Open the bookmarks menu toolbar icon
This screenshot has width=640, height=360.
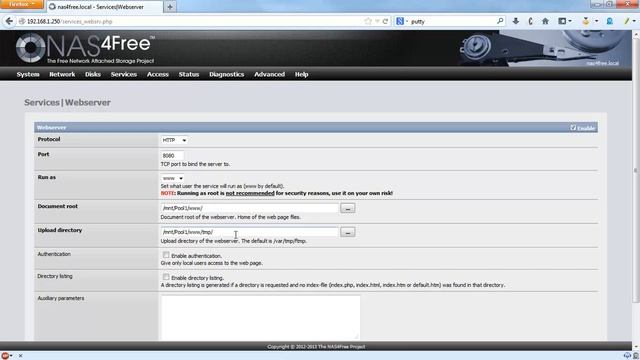tap(564, 21)
